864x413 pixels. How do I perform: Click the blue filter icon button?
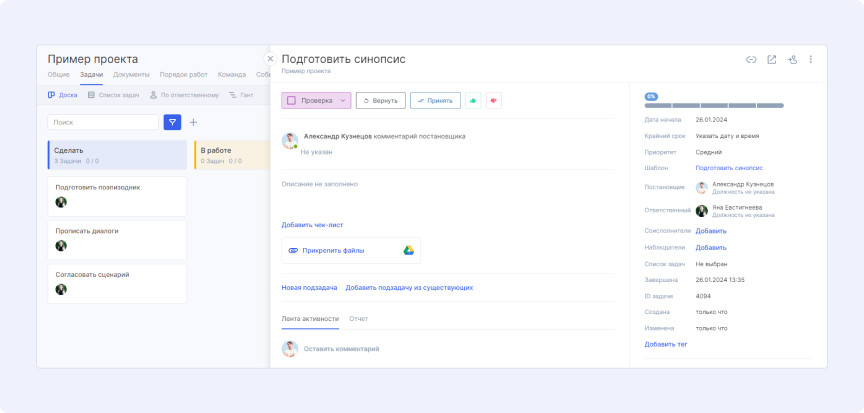172,122
